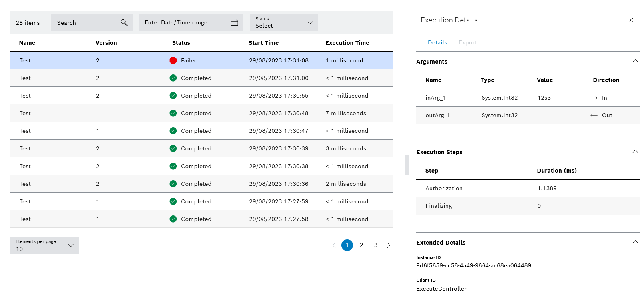Select the 3 milliseconds execution time

click(346, 148)
